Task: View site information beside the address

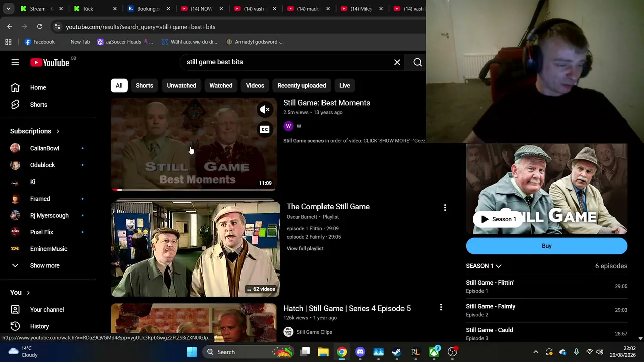Action: (57, 27)
